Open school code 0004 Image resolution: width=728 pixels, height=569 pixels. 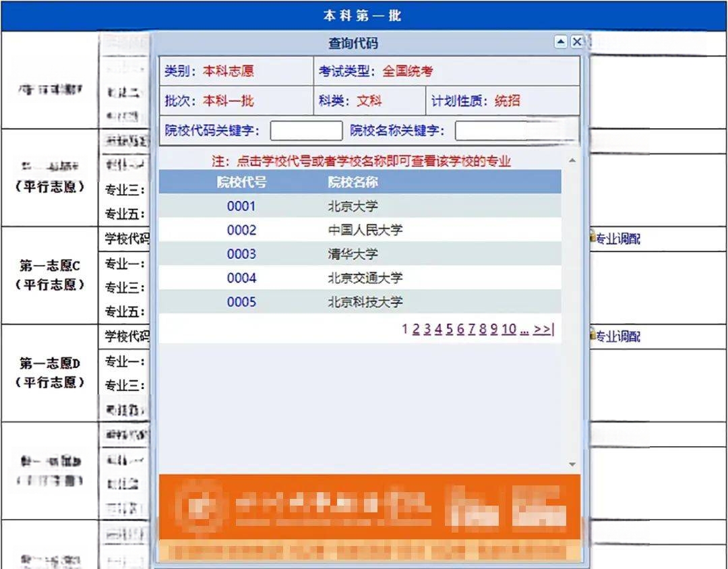241,278
